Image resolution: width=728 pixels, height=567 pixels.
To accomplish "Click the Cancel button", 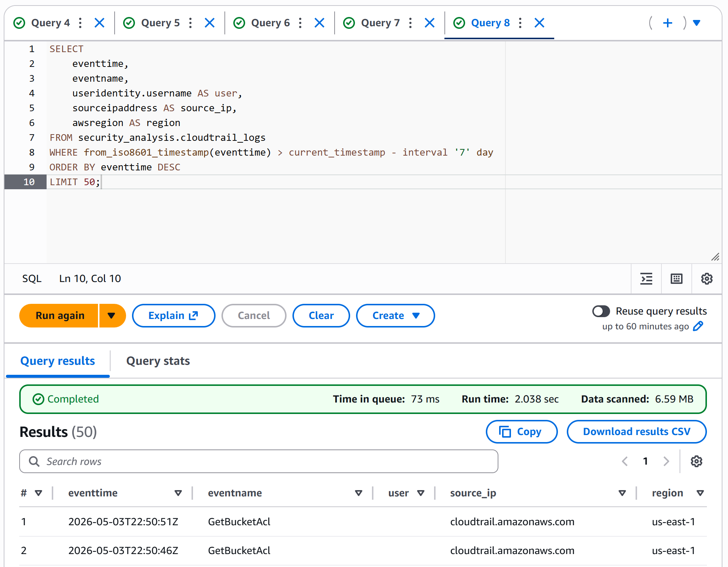I will pyautogui.click(x=254, y=316).
